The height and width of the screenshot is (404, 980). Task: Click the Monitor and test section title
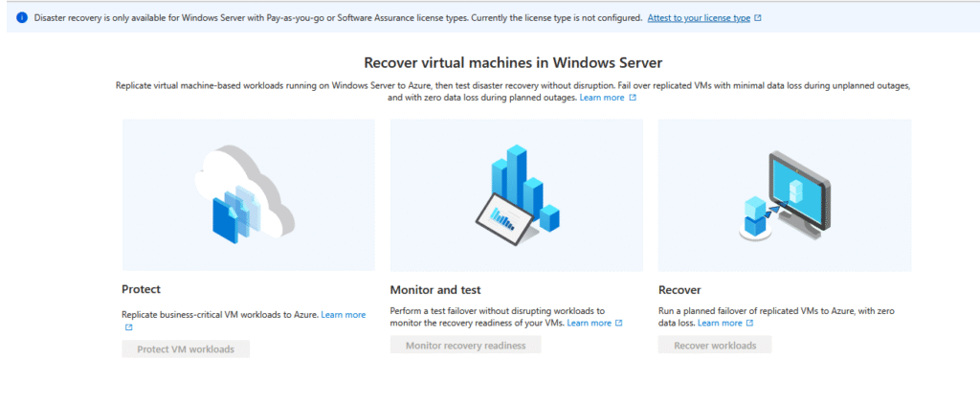coord(435,290)
